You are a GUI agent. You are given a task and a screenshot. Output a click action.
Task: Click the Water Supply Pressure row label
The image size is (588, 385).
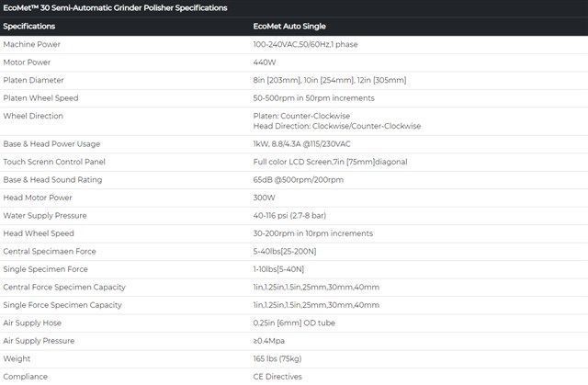click(45, 216)
